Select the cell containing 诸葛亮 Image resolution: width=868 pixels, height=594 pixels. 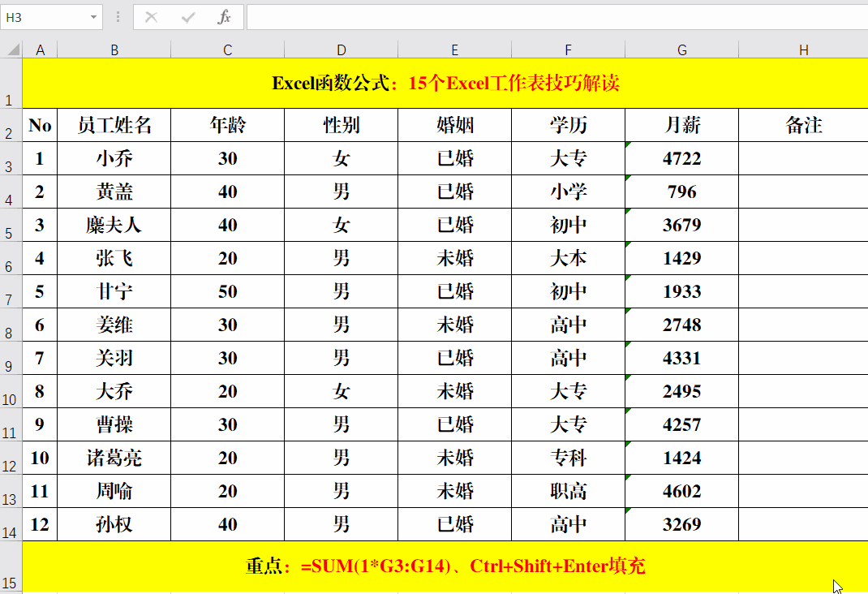coord(114,458)
